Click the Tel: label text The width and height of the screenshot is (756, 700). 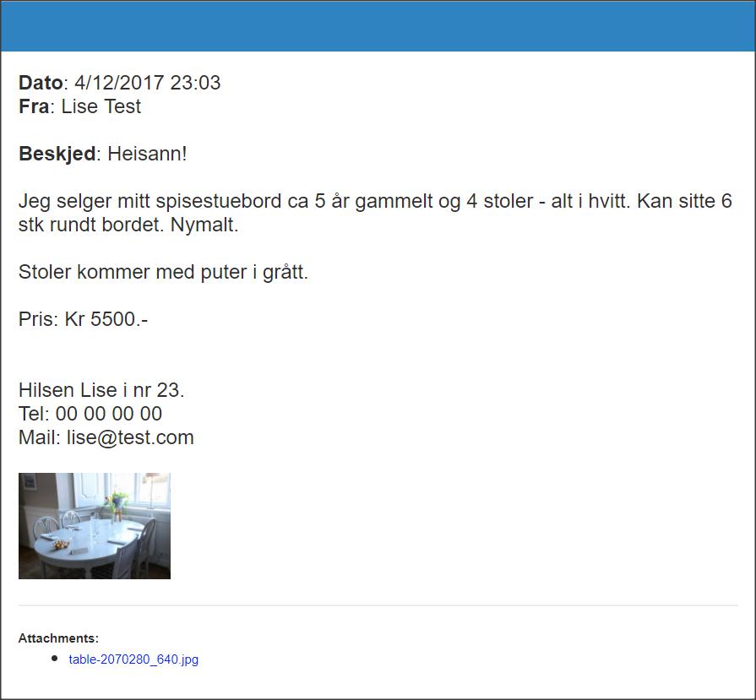click(34, 414)
